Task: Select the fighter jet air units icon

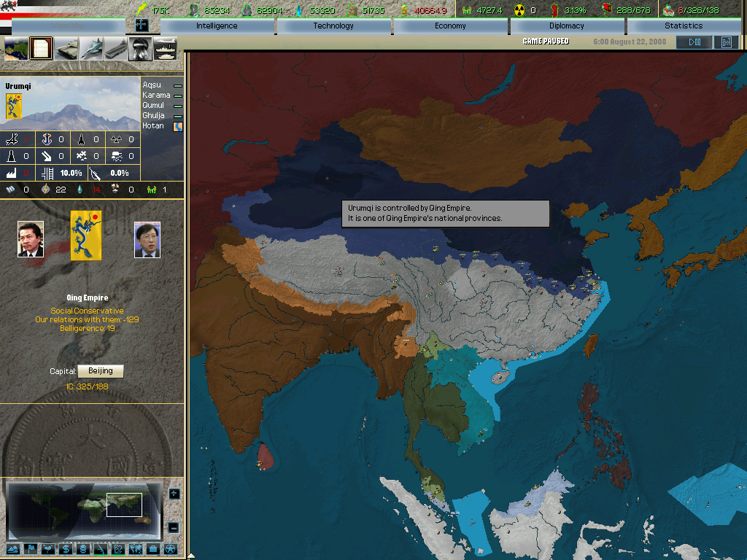Action: (91, 49)
